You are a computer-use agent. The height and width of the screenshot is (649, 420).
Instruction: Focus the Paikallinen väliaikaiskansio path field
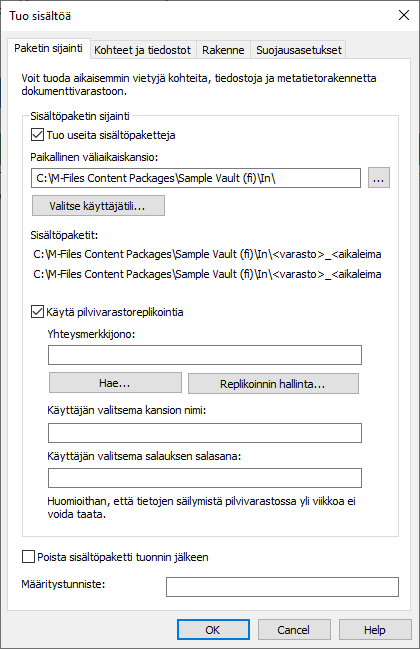pos(196,178)
